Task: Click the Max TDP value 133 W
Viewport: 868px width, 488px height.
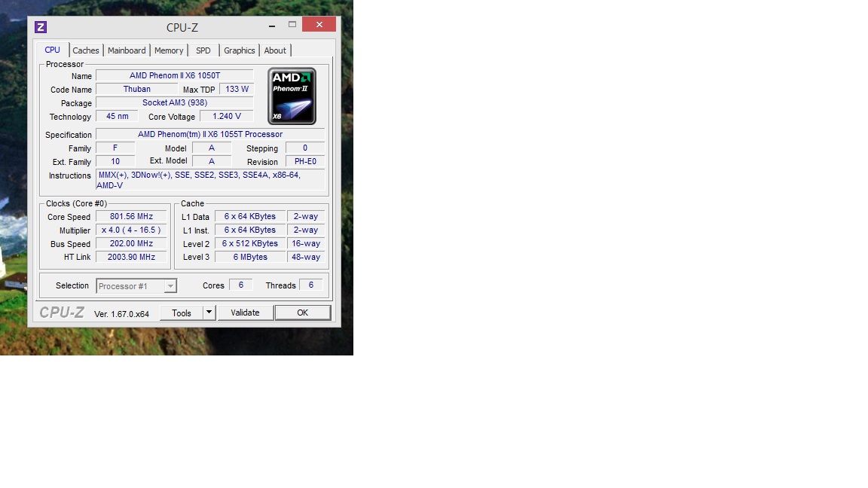Action: pyautogui.click(x=237, y=89)
